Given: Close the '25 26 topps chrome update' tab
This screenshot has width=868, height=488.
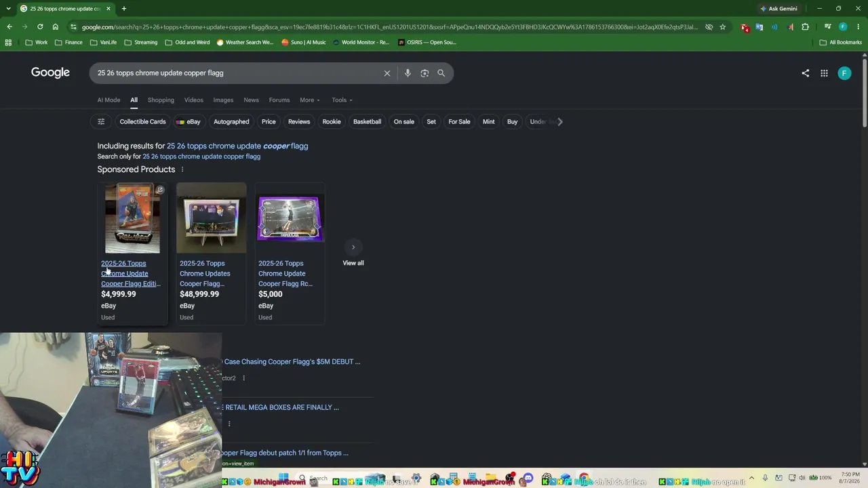Looking at the screenshot, I should point(108,9).
